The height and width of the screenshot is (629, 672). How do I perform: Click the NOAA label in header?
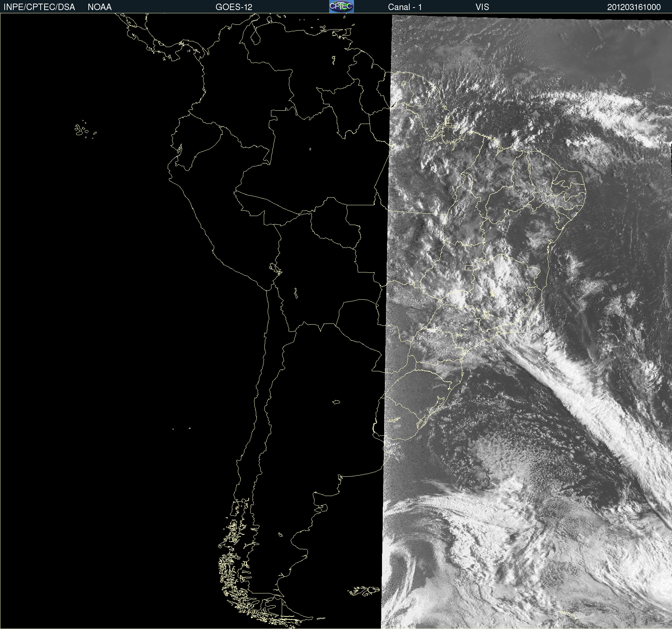[100, 7]
